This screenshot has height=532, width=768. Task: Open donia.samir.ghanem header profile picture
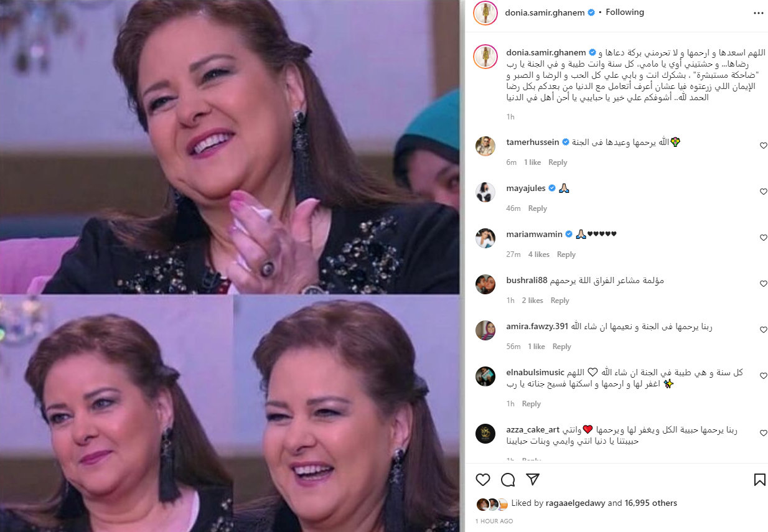(485, 13)
